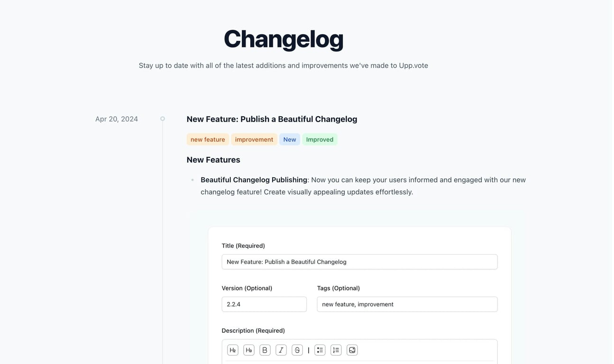The width and height of the screenshot is (614, 364).
Task: Apply Heading 3 formatting in editor
Action: [249, 350]
